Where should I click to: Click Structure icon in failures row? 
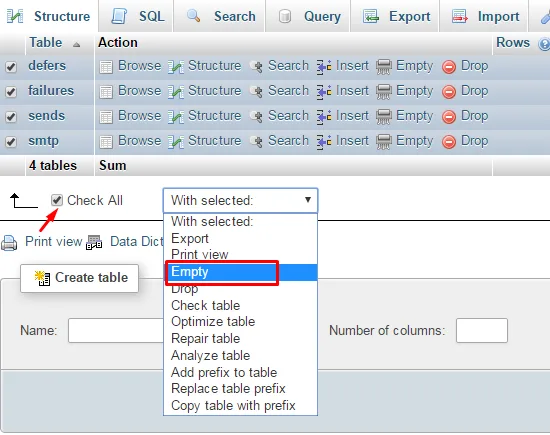[x=175, y=92]
